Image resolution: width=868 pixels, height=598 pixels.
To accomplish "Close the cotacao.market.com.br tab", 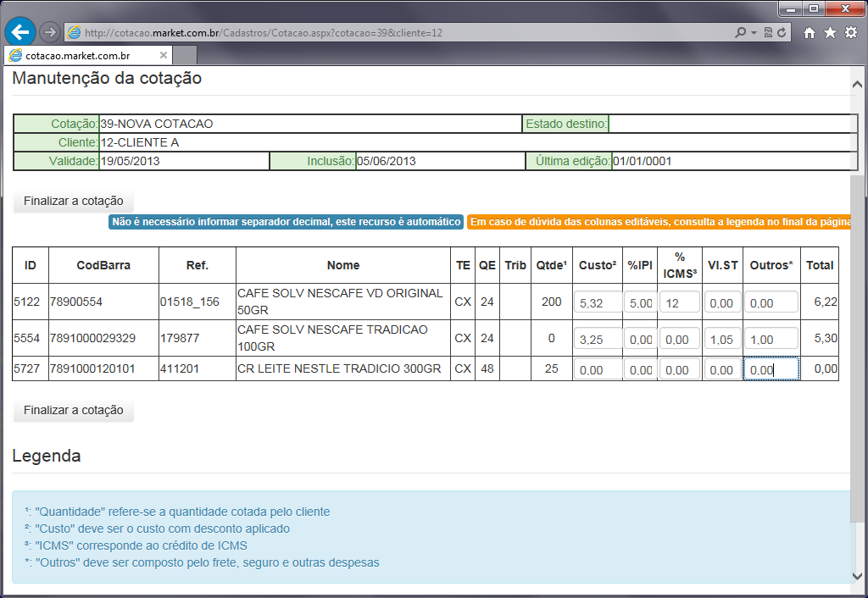I will [164, 55].
